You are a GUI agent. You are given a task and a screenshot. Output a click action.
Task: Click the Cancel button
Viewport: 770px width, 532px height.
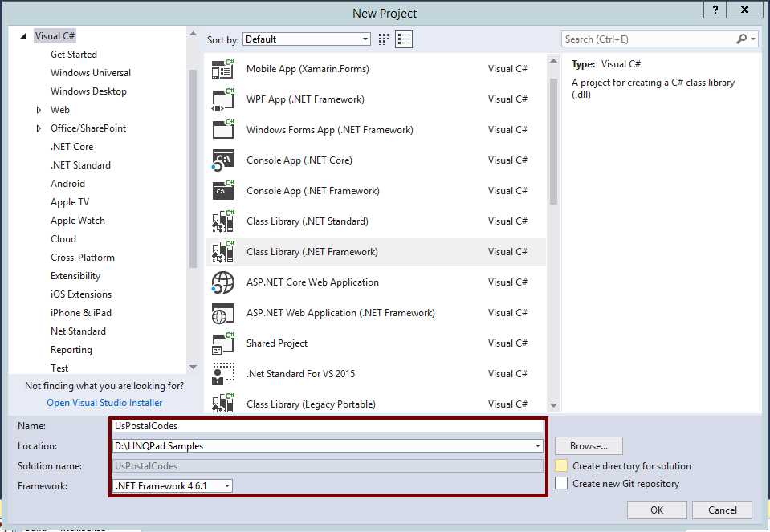(x=722, y=510)
